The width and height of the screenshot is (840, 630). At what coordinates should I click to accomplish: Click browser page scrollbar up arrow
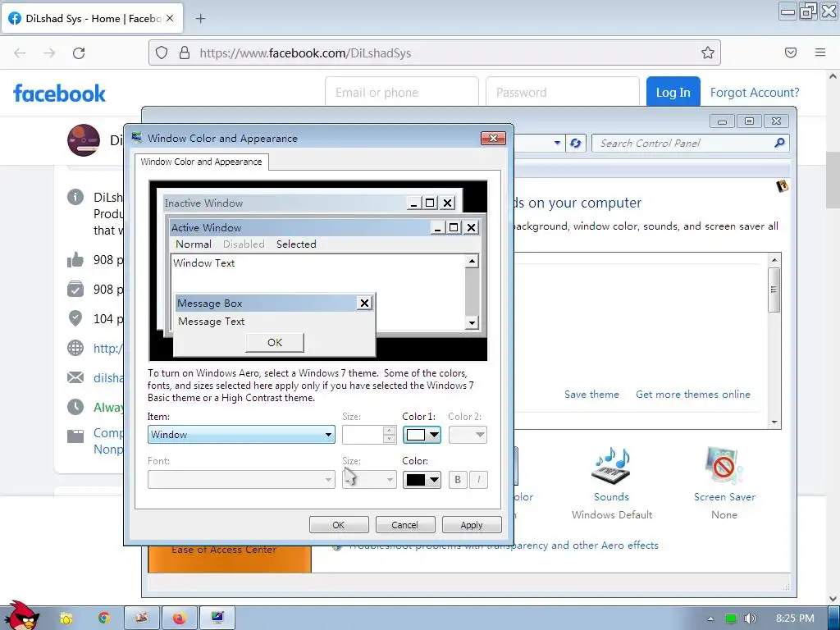coord(833,76)
